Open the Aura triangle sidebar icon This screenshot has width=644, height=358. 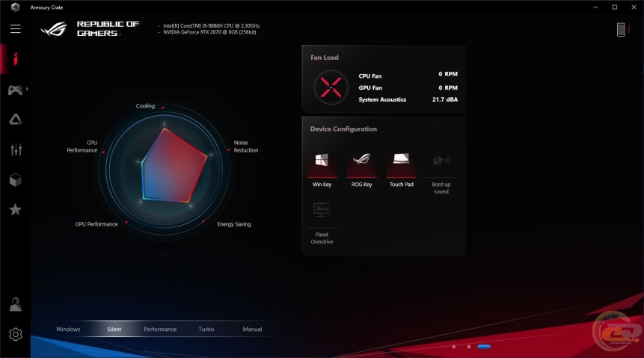point(15,120)
